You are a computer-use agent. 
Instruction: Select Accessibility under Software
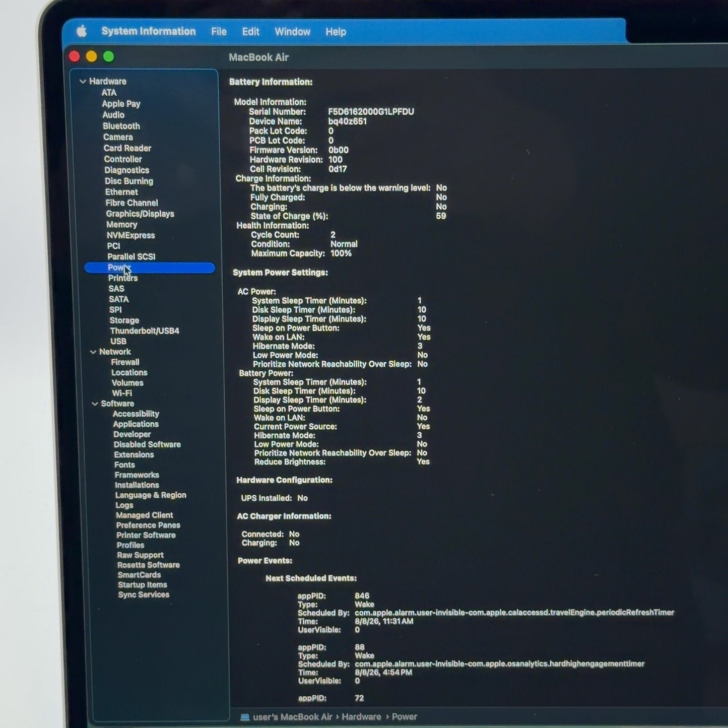pyautogui.click(x=136, y=414)
